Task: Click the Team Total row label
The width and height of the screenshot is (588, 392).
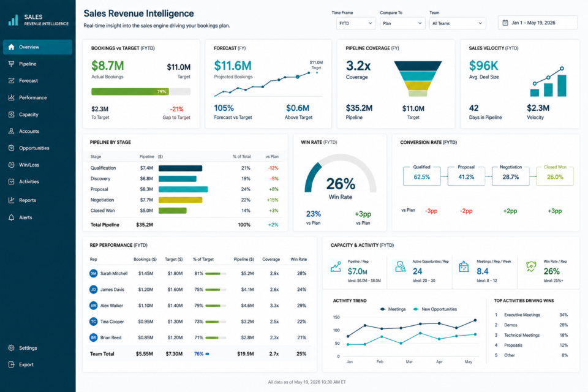Action: pyautogui.click(x=102, y=354)
